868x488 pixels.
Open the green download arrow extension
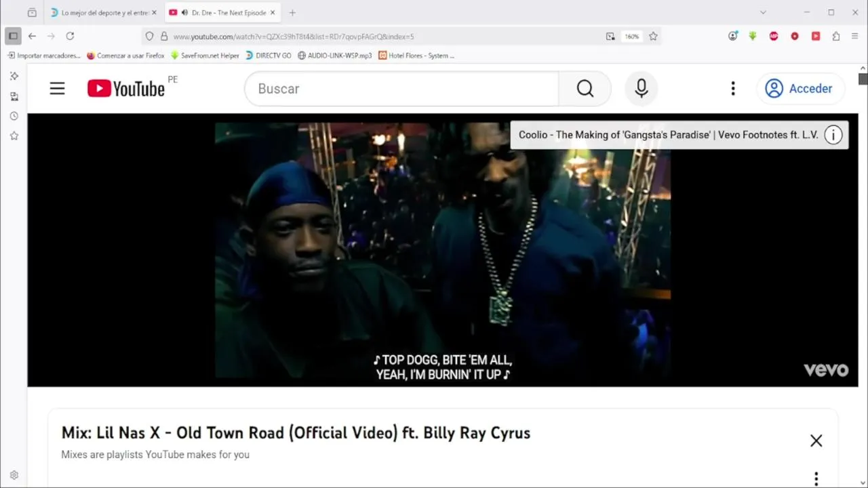coord(753,36)
